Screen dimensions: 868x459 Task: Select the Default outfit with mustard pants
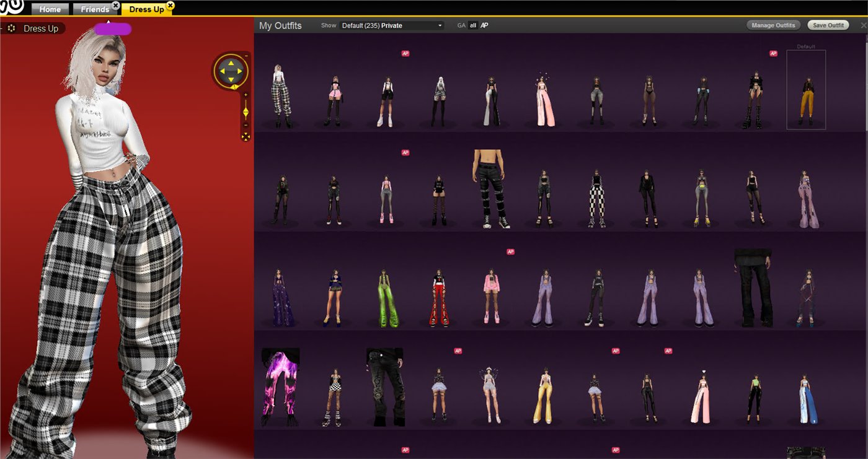click(806, 90)
